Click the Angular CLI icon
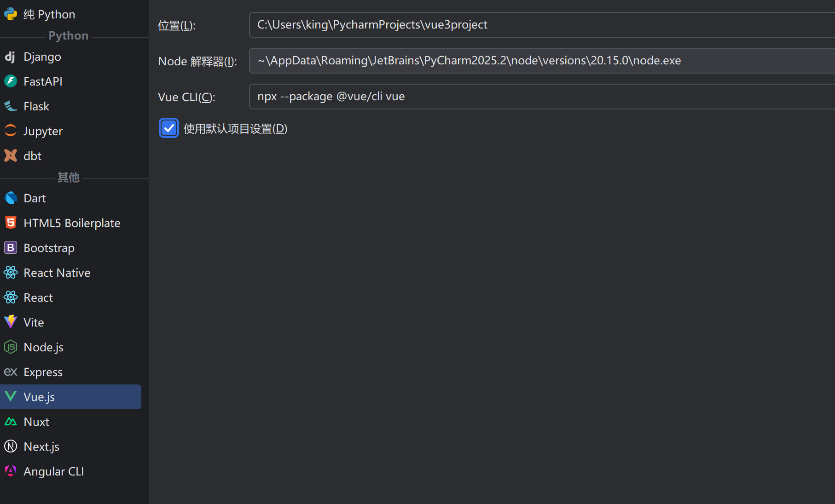The height and width of the screenshot is (504, 835). 11,471
